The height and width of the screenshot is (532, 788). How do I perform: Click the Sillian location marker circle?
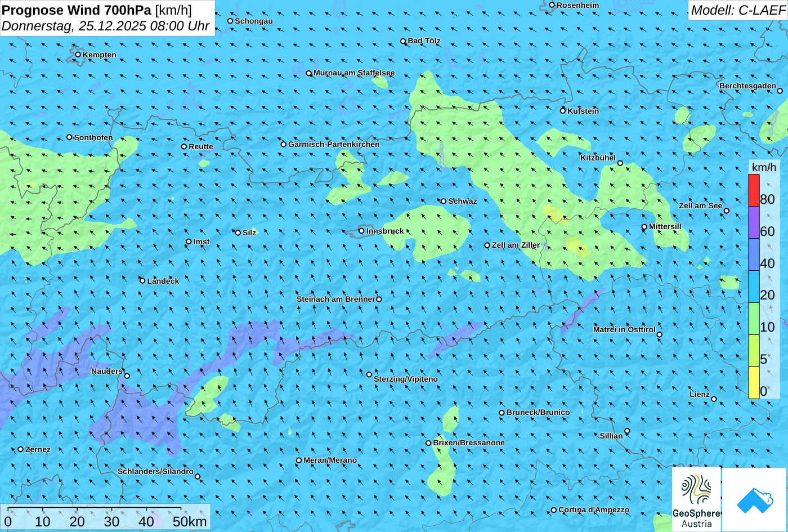pos(627,431)
